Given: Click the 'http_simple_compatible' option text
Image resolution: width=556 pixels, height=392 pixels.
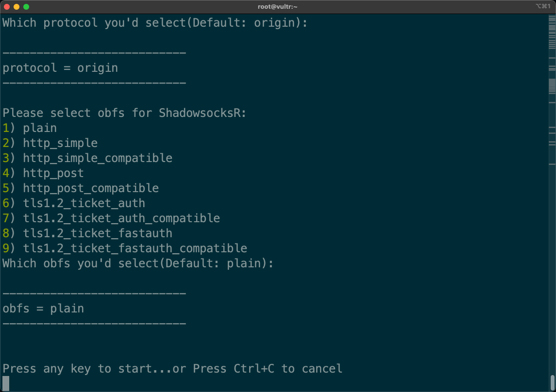Looking at the screenshot, I should (x=97, y=158).
